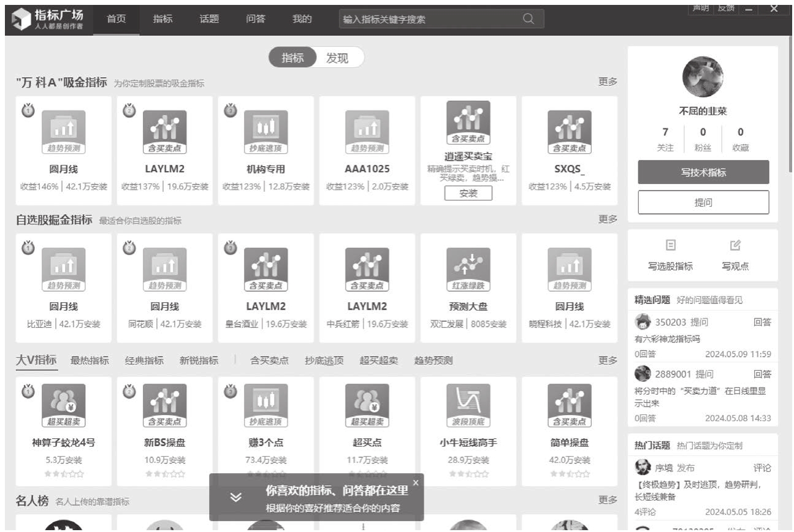Collapse the recommendation popup with double chevron
This screenshot has width=794, height=532.
[235, 497]
